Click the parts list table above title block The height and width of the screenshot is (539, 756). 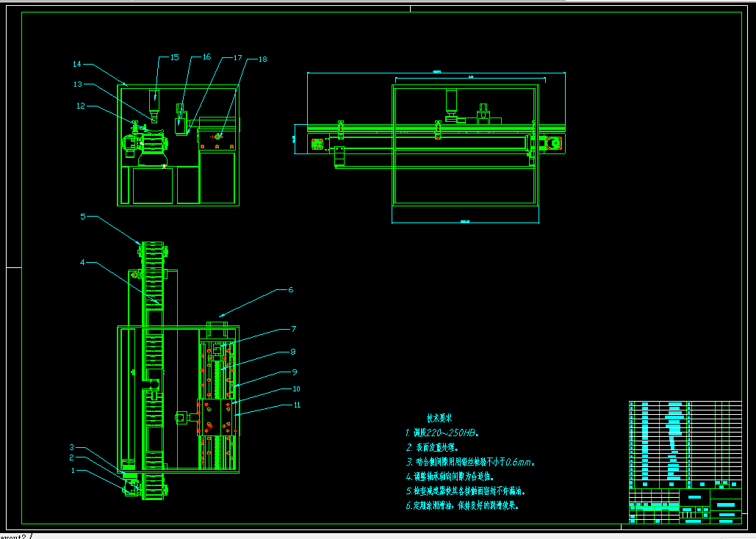pos(685,444)
